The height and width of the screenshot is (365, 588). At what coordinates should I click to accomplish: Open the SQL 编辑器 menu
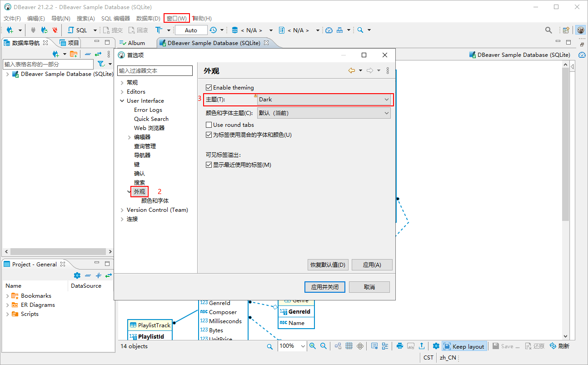pos(115,18)
